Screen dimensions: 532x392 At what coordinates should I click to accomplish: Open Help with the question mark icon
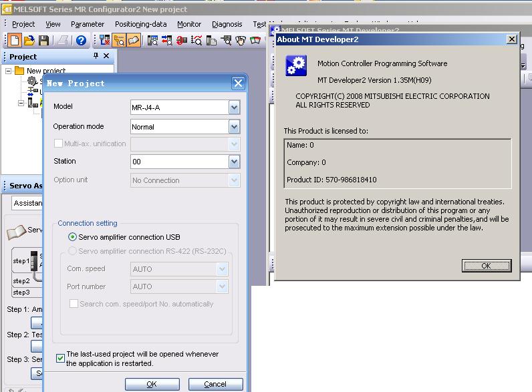coord(81,41)
